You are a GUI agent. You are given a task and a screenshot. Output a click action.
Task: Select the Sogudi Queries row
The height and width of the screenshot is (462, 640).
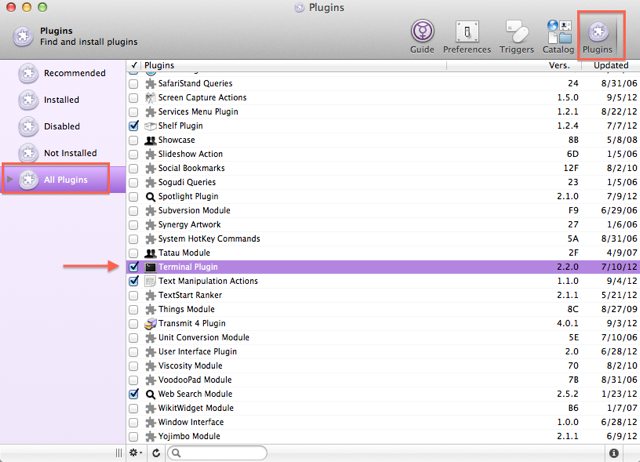tap(383, 182)
